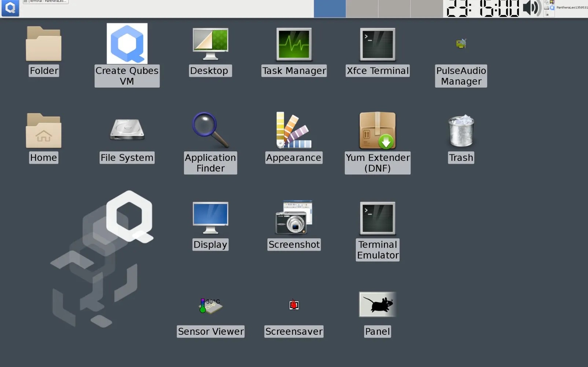Start the PulseAudio Manager

click(x=461, y=43)
